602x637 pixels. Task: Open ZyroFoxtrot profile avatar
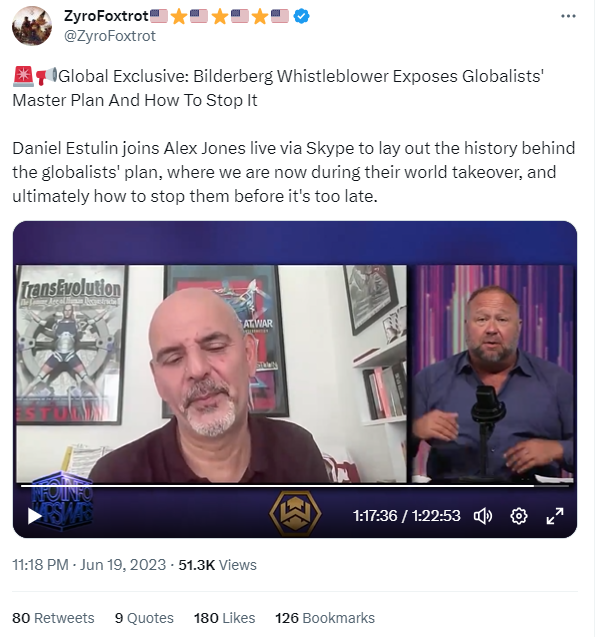tap(32, 25)
